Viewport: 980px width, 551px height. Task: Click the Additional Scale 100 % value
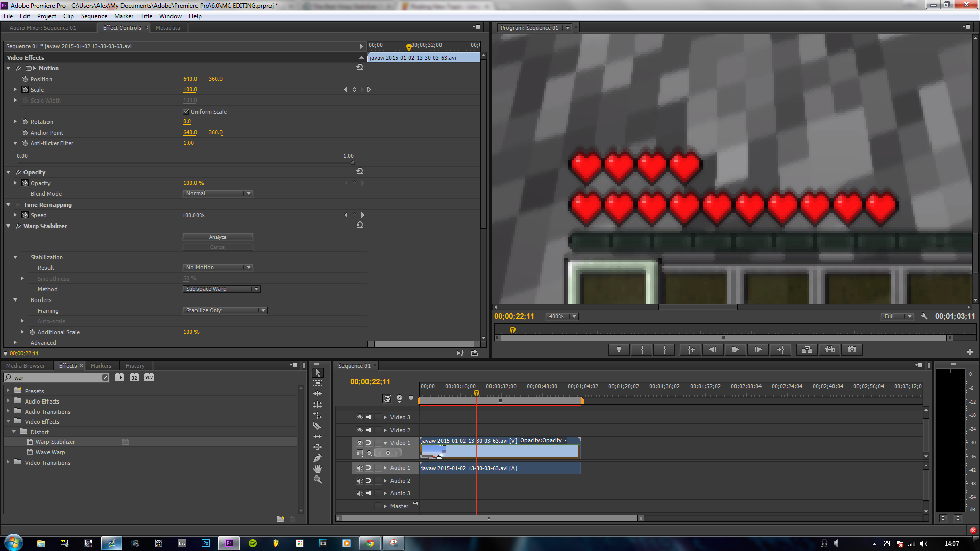[x=191, y=332]
